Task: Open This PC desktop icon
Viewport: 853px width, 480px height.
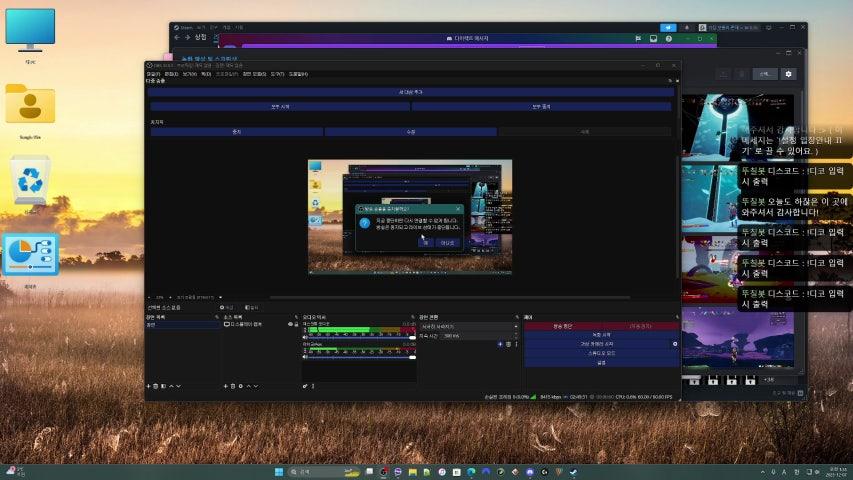Action: (x=30, y=30)
